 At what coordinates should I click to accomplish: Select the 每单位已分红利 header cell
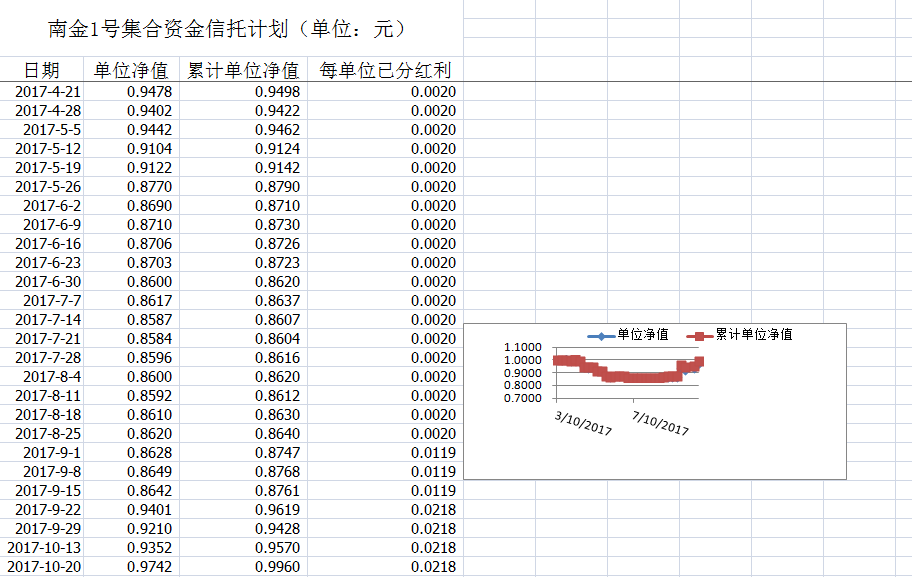click(385, 70)
